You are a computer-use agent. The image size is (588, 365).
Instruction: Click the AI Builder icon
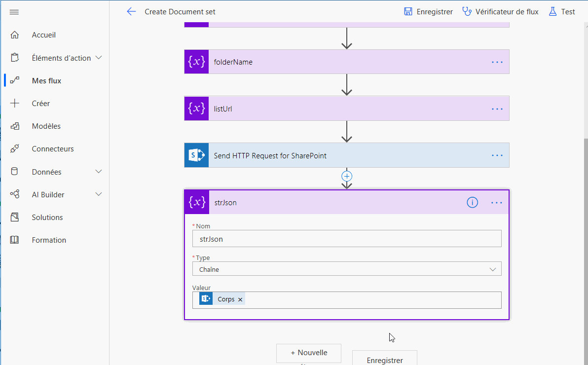(15, 194)
